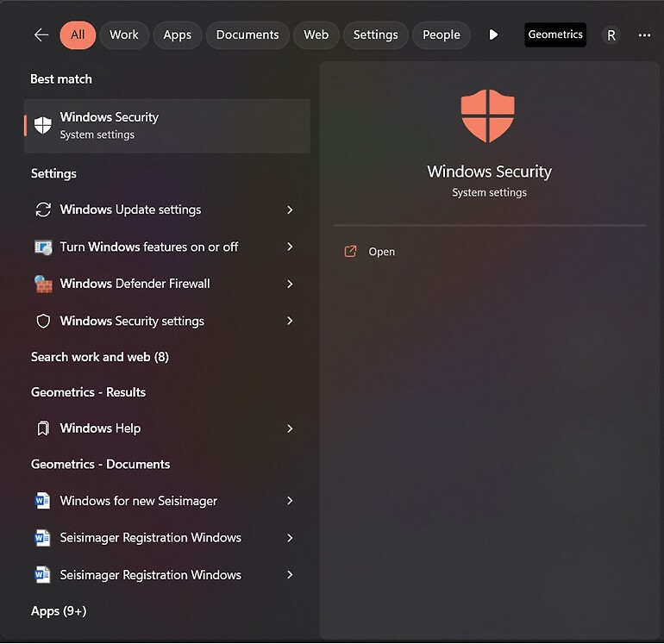Expand the Windows Help chevron
The image size is (664, 644).
[290, 428]
